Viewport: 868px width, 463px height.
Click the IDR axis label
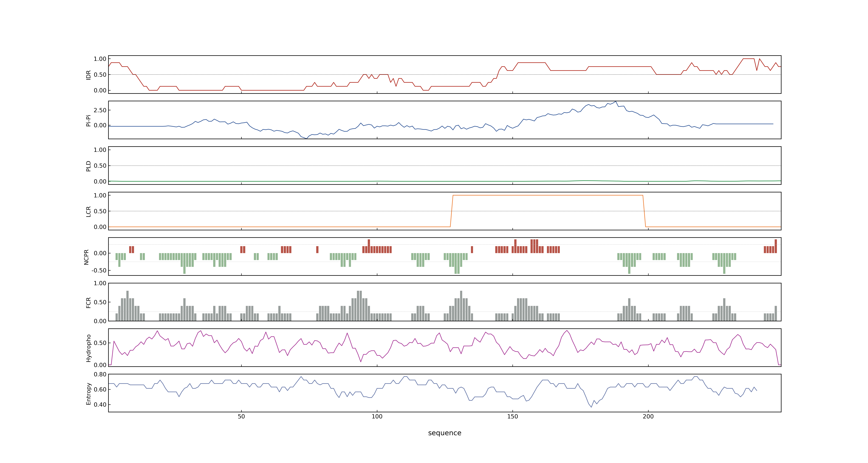point(88,75)
